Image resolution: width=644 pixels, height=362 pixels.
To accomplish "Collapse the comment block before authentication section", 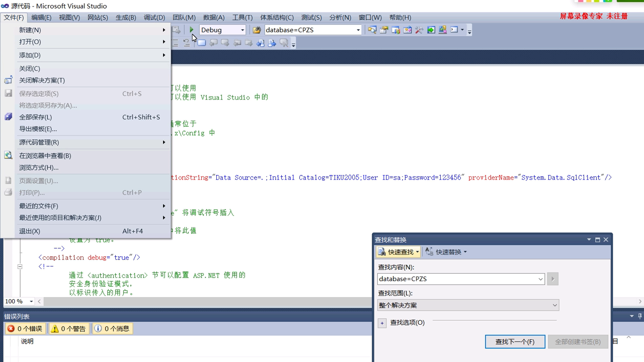I will click(x=20, y=266).
